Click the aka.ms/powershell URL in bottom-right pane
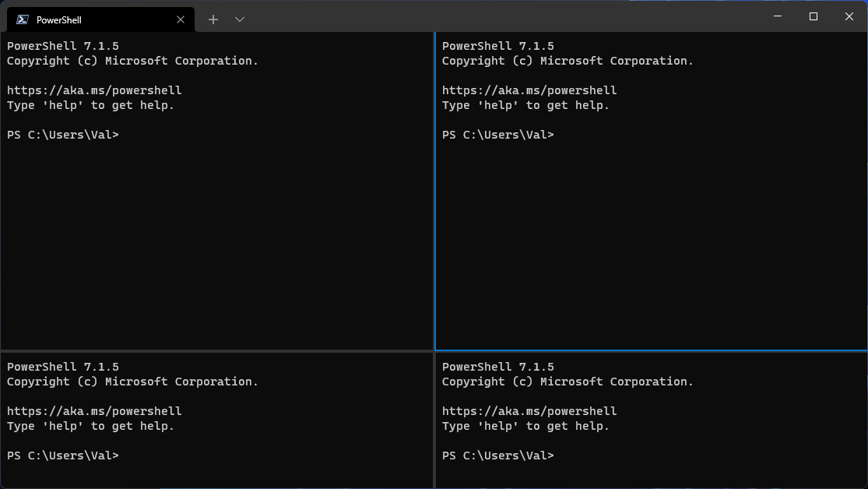This screenshot has height=489, width=868. pyautogui.click(x=529, y=411)
